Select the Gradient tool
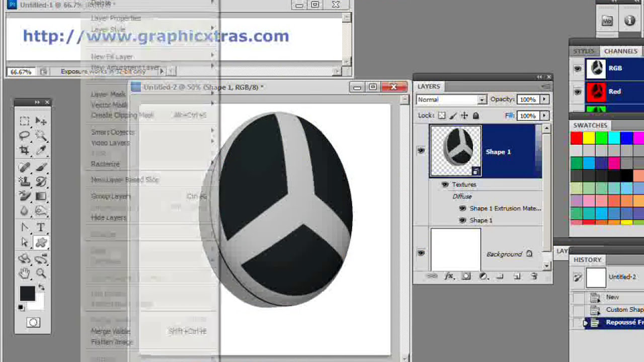644x362 pixels. point(41,196)
